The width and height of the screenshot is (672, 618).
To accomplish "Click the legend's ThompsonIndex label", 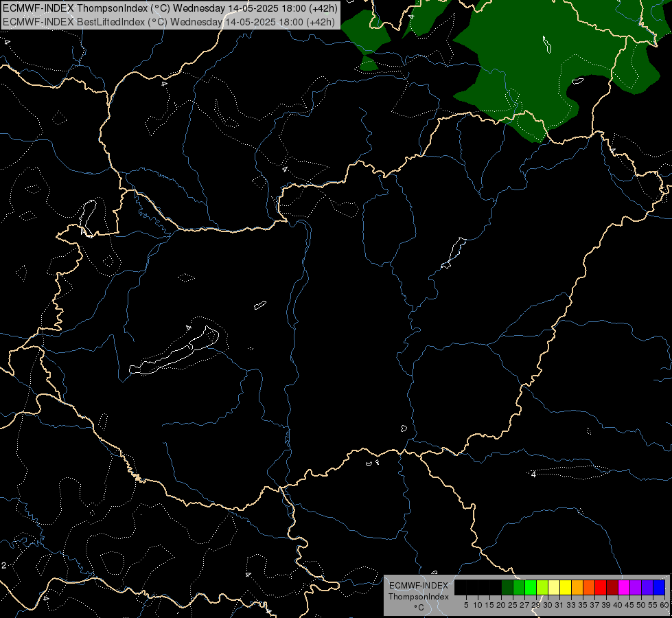I will coord(419,597).
